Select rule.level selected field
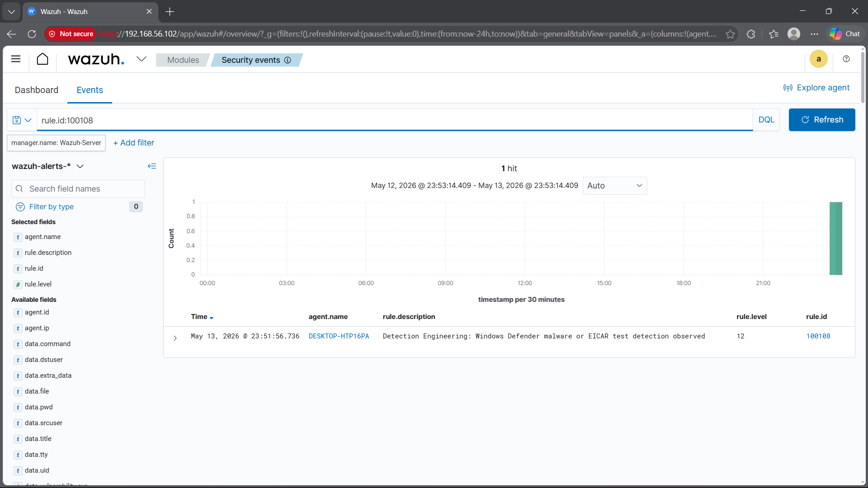Image resolution: width=868 pixels, height=488 pixels. 38,284
